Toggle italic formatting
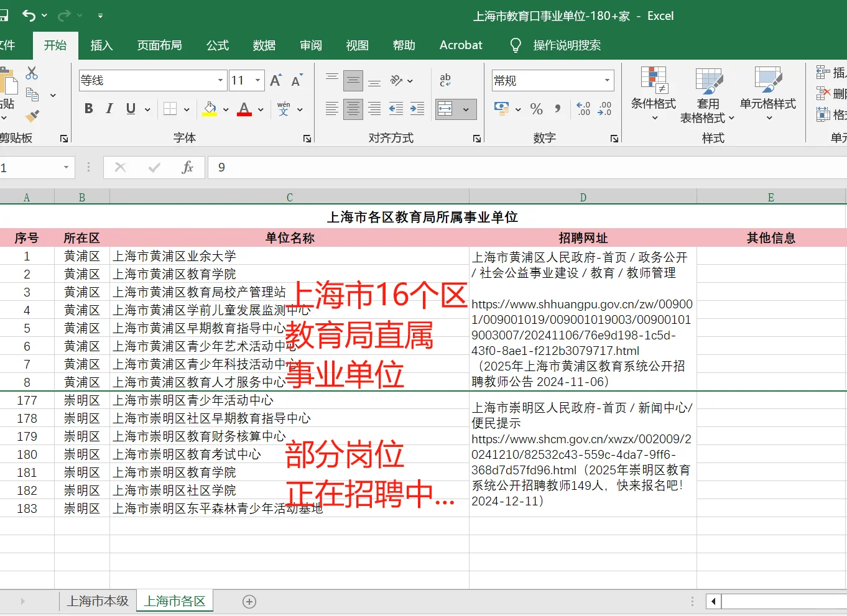847x616 pixels. (109, 109)
